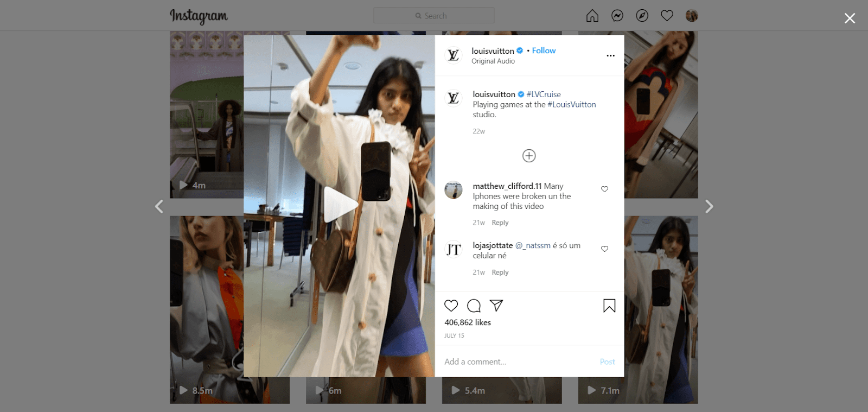This screenshot has height=412, width=868.
Task: Click the 21w timestamp on lojasjottate's comment
Action: 478,272
